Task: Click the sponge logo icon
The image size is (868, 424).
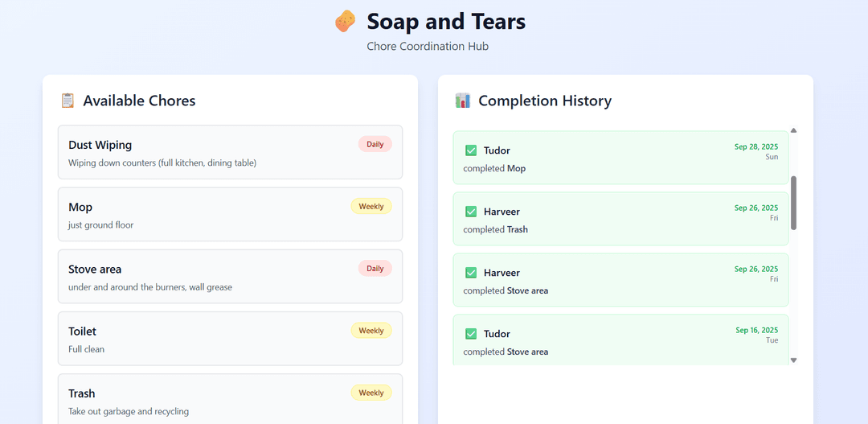Action: (345, 22)
